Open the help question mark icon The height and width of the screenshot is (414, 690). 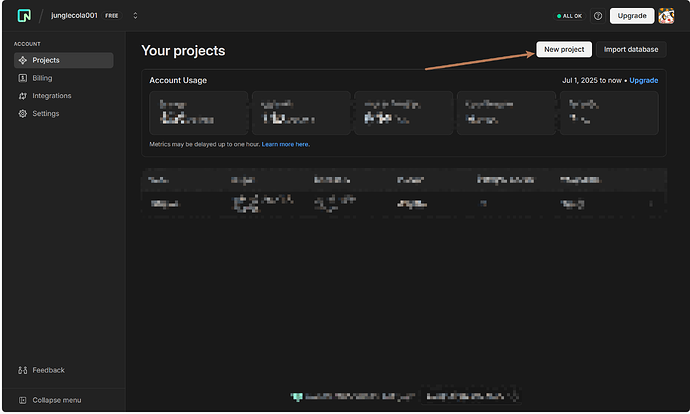(x=598, y=16)
